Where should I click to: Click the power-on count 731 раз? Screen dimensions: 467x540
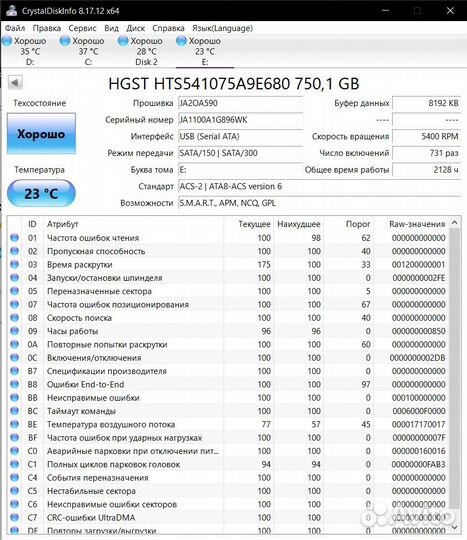pos(426,153)
